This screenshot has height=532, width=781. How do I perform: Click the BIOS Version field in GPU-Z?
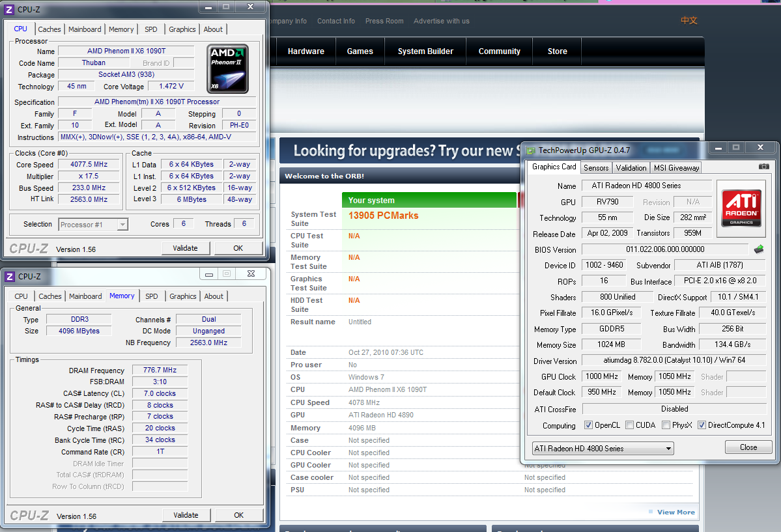point(665,249)
